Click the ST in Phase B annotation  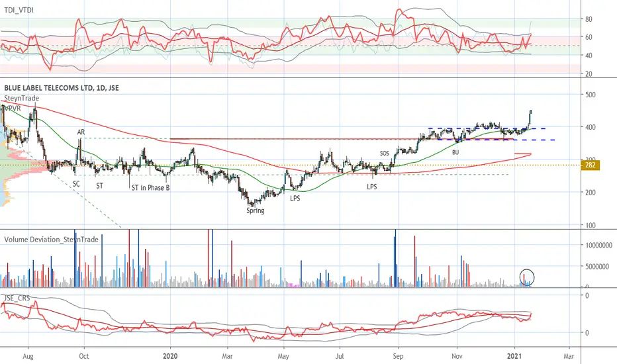[150, 188]
